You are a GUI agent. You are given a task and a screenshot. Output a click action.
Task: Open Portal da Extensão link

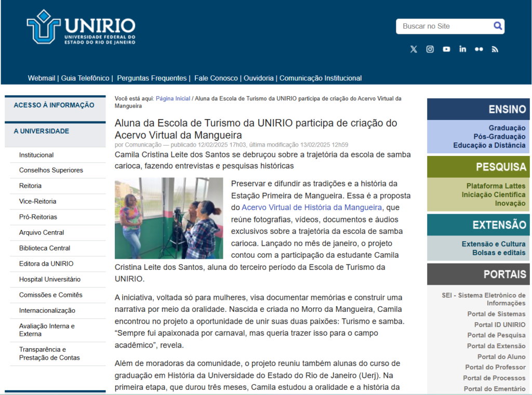pyautogui.click(x=496, y=346)
